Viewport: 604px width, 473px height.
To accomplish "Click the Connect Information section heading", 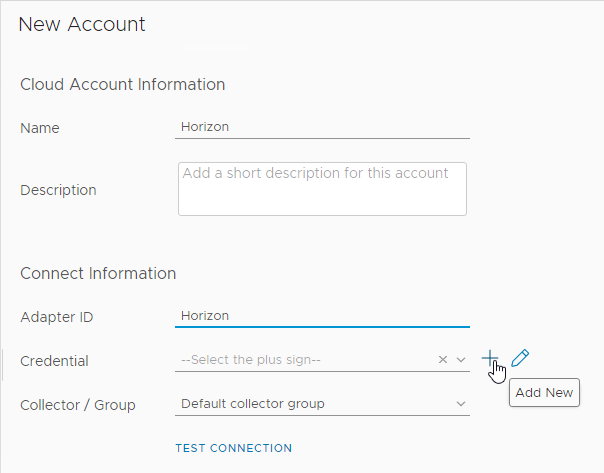I will pos(98,273).
